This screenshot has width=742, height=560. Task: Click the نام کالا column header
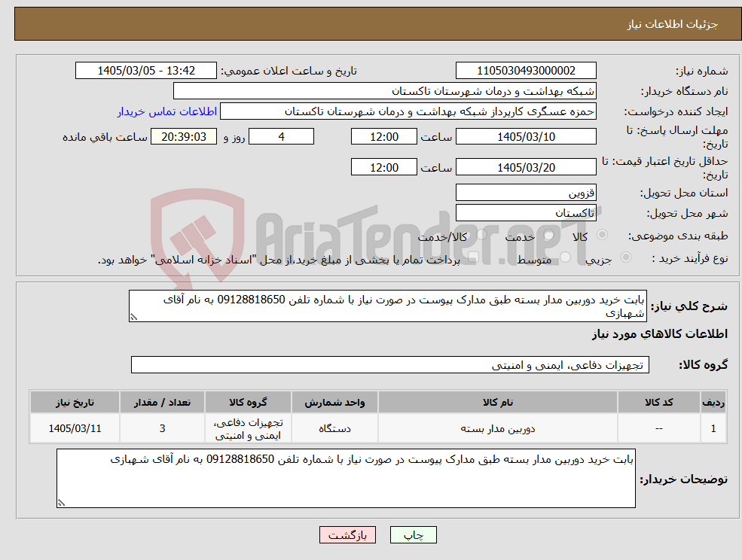pyautogui.click(x=497, y=402)
